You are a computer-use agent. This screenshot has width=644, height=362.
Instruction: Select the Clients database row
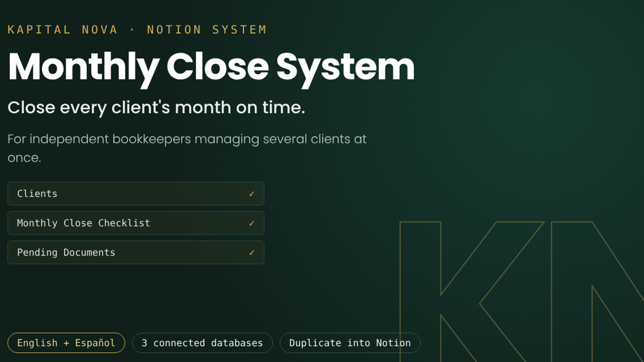[136, 194]
